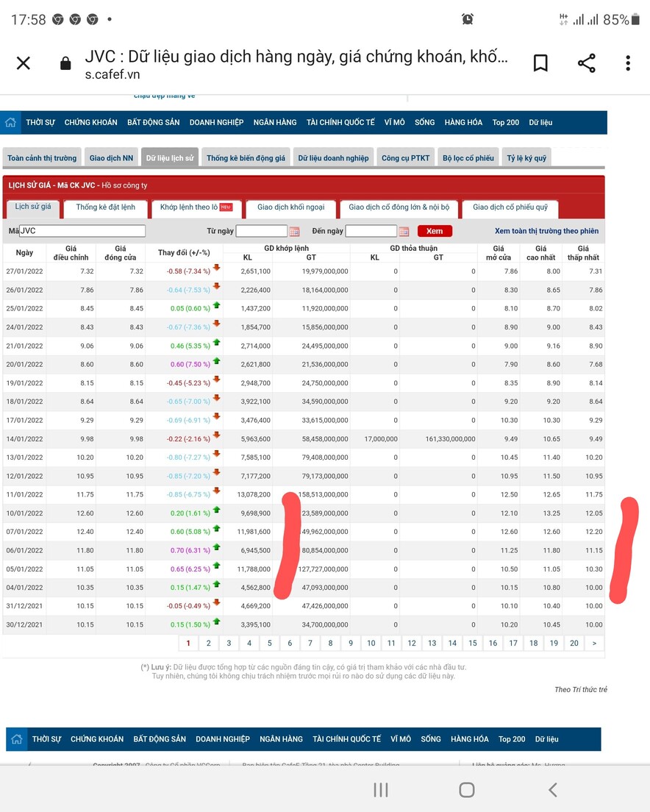Click the Thay đổi (+/-%) column header
650x812 pixels.
click(x=184, y=253)
